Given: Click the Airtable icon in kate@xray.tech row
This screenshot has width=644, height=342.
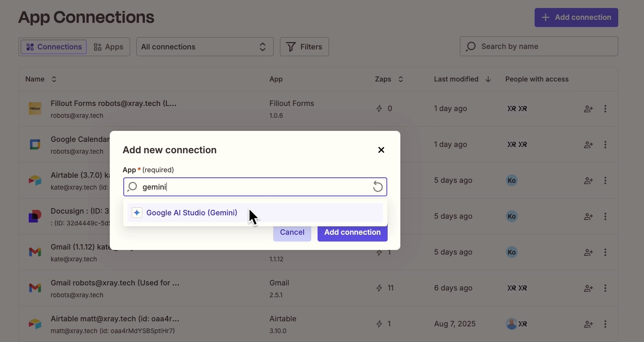Looking at the screenshot, I should 35,180.
